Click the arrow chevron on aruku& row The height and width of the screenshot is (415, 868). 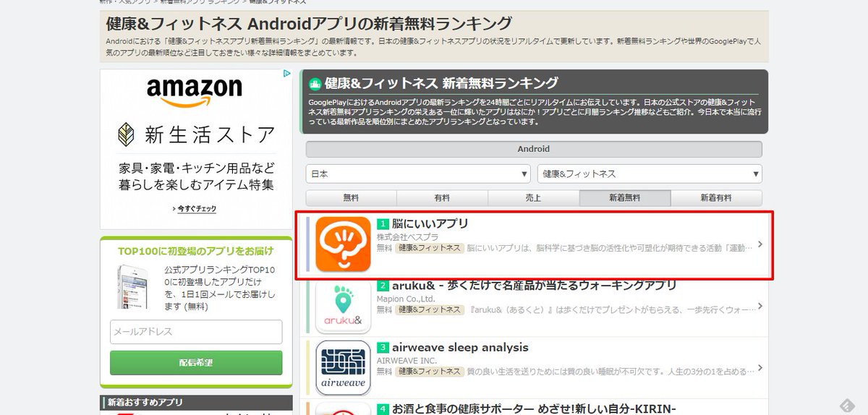point(759,307)
